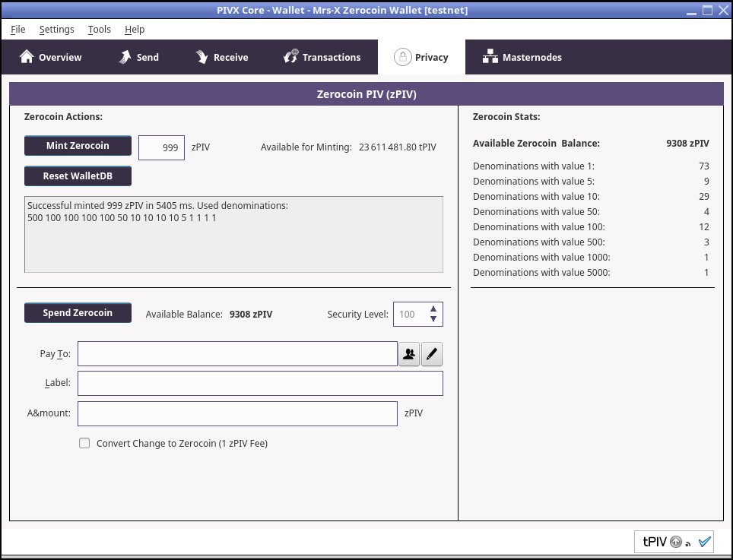Image resolution: width=733 pixels, height=560 pixels.
Task: Click the value 3 for denomination 500
Action: click(706, 242)
